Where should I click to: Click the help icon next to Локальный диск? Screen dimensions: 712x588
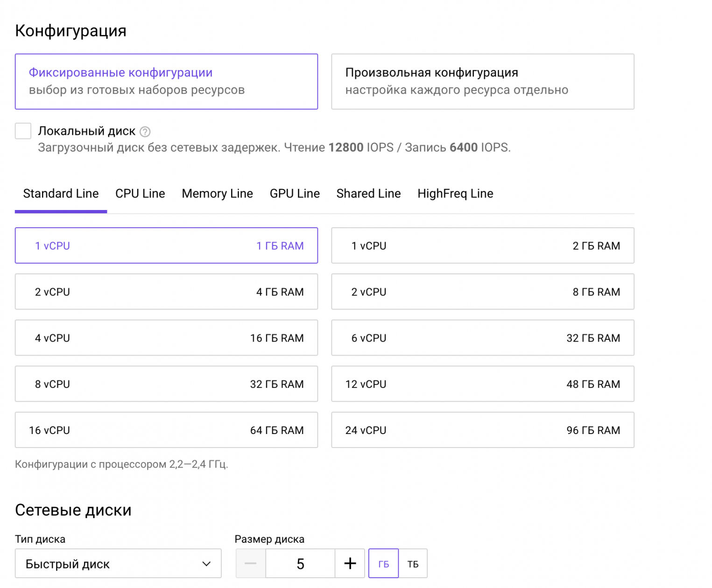[x=145, y=132]
